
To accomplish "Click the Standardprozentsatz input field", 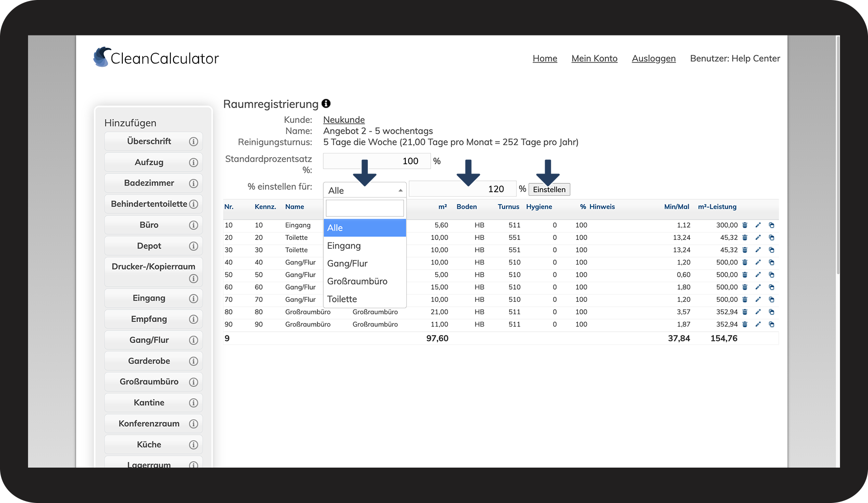I will (376, 161).
